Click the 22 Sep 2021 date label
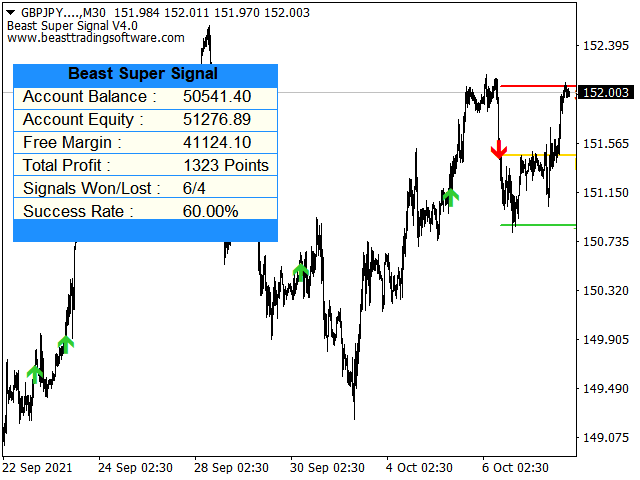640x480 pixels. coord(37,468)
